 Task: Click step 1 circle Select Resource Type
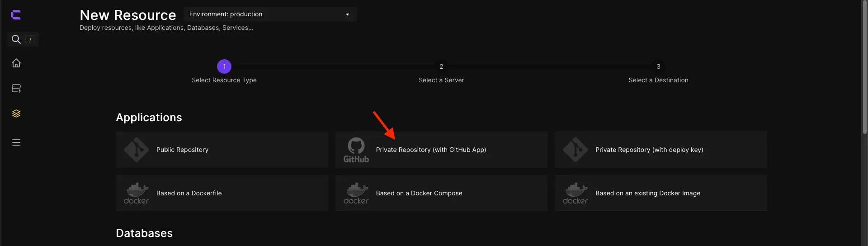pyautogui.click(x=224, y=66)
